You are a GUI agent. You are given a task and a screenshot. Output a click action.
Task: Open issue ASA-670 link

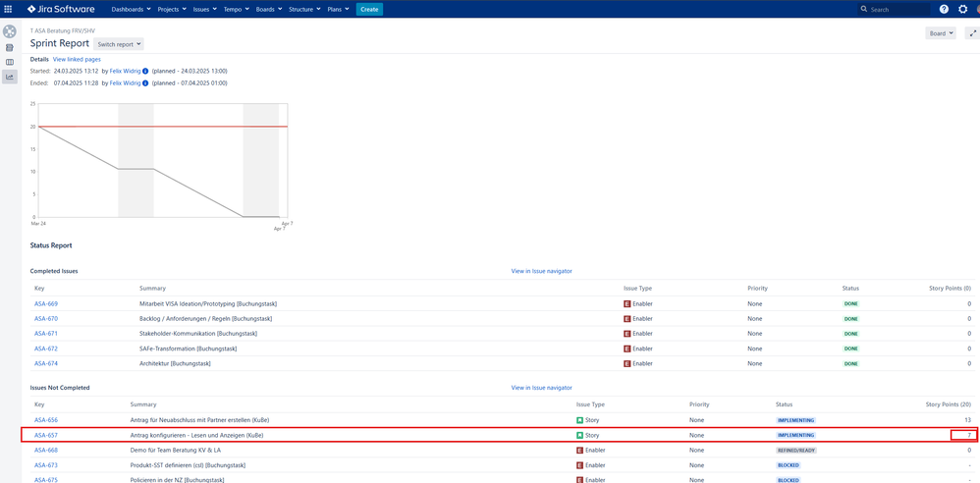46,319
